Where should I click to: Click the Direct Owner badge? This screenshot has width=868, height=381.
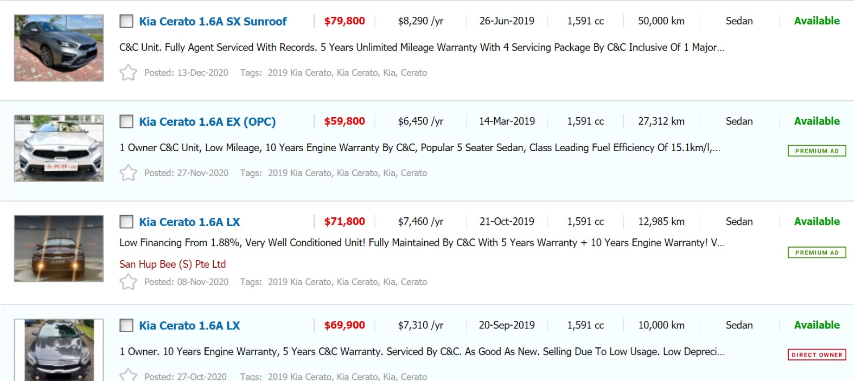pyautogui.click(x=816, y=355)
